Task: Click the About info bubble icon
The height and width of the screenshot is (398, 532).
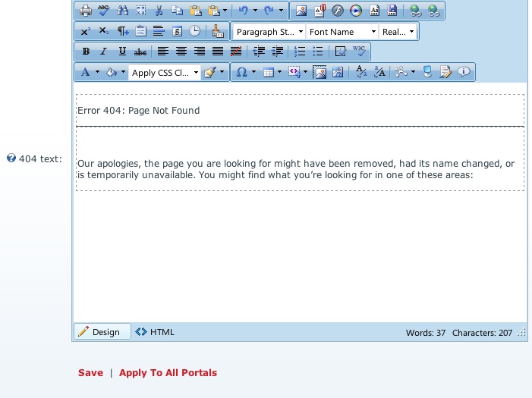Action: (464, 72)
